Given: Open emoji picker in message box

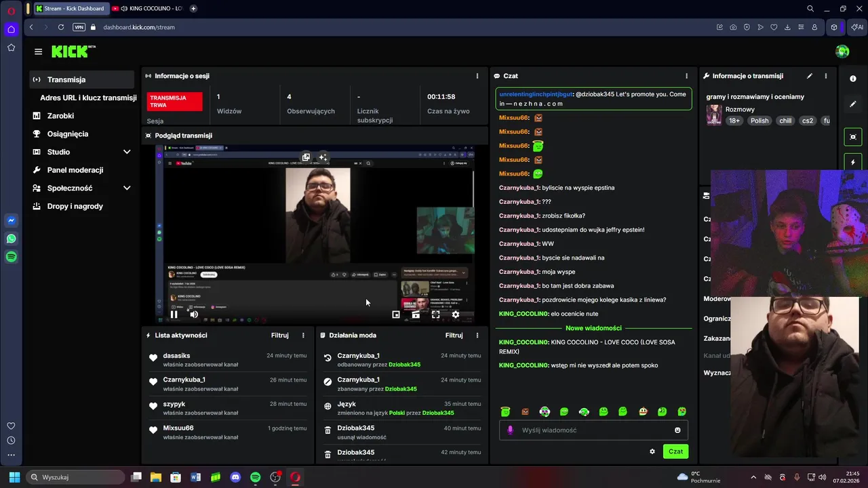Looking at the screenshot, I should coord(677,430).
